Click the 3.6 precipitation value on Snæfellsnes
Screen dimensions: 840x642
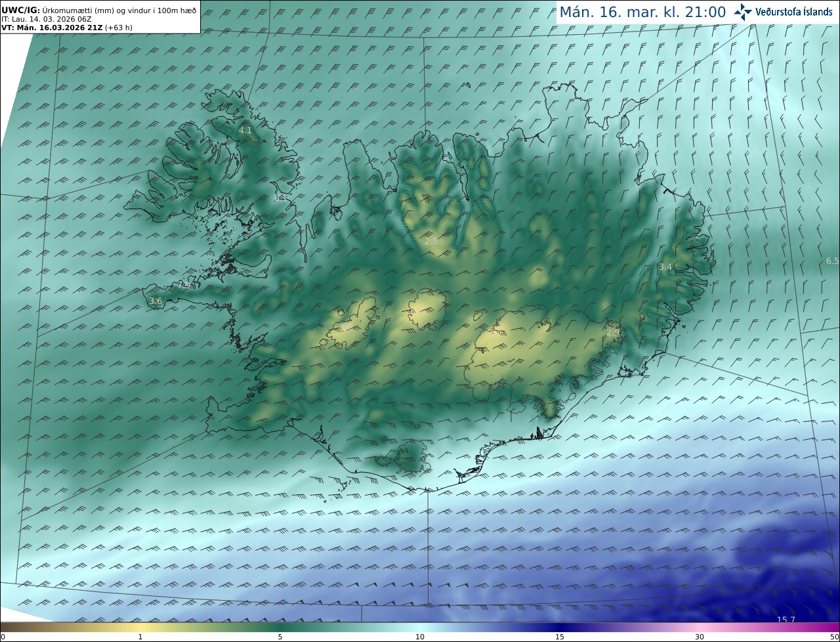click(x=156, y=301)
